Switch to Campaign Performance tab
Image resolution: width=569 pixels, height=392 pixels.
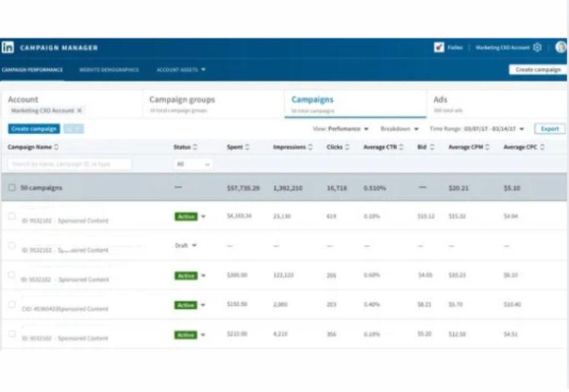(32, 69)
